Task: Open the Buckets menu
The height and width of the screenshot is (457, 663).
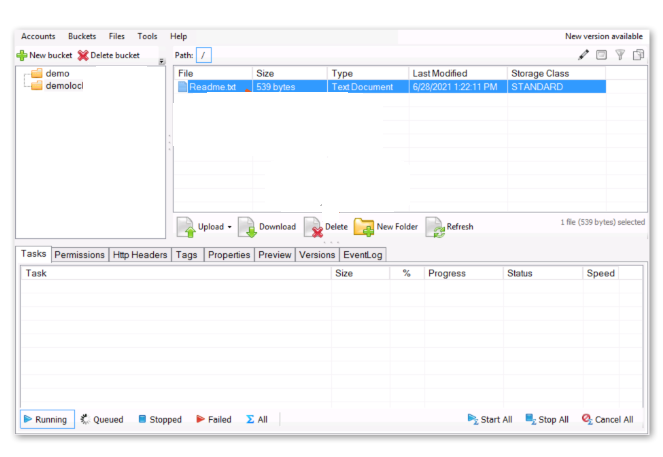Action: (x=82, y=36)
